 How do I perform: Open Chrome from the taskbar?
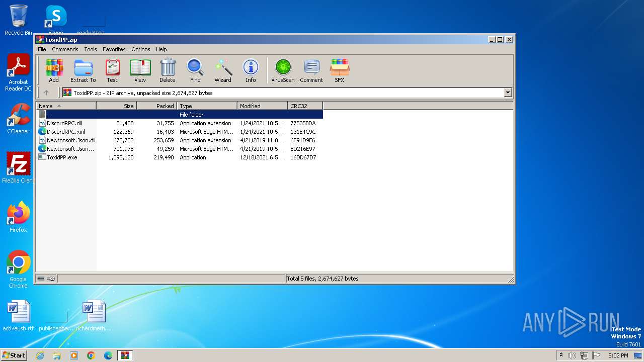coord(91,355)
